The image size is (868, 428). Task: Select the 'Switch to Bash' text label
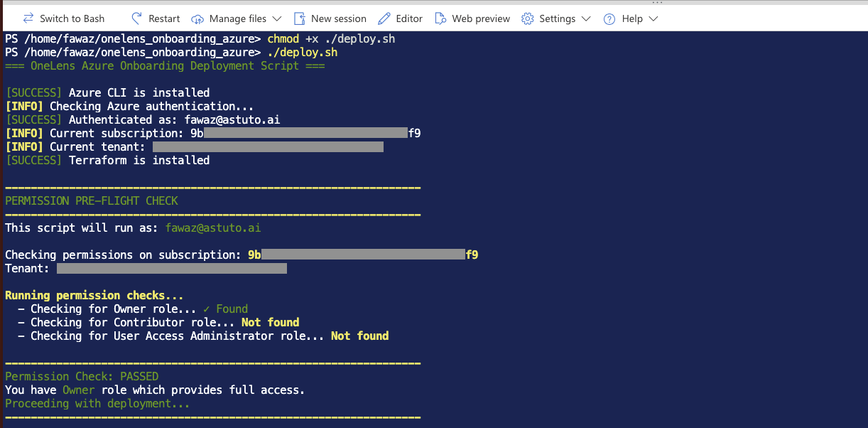tap(72, 18)
